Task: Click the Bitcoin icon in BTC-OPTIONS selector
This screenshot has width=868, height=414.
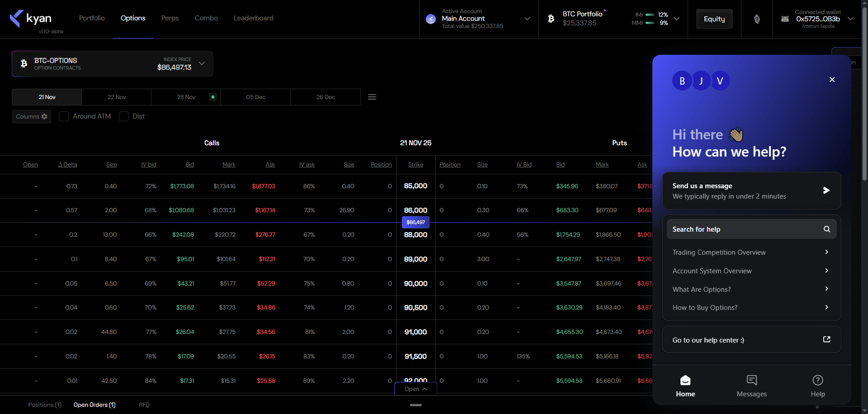Action: 24,64
